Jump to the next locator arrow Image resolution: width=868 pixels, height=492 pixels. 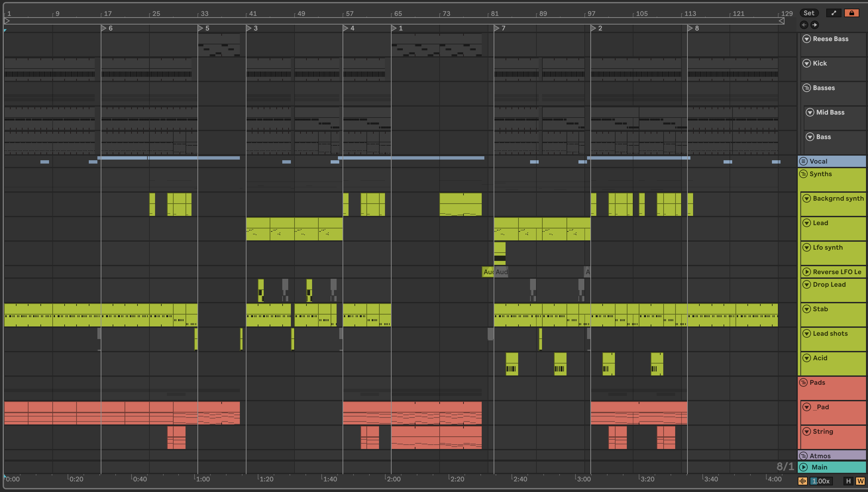click(815, 25)
